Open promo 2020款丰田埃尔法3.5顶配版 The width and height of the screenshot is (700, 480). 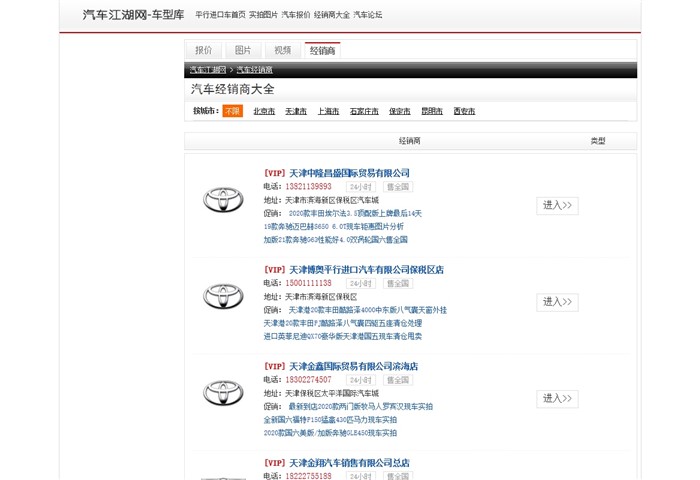click(x=355, y=213)
